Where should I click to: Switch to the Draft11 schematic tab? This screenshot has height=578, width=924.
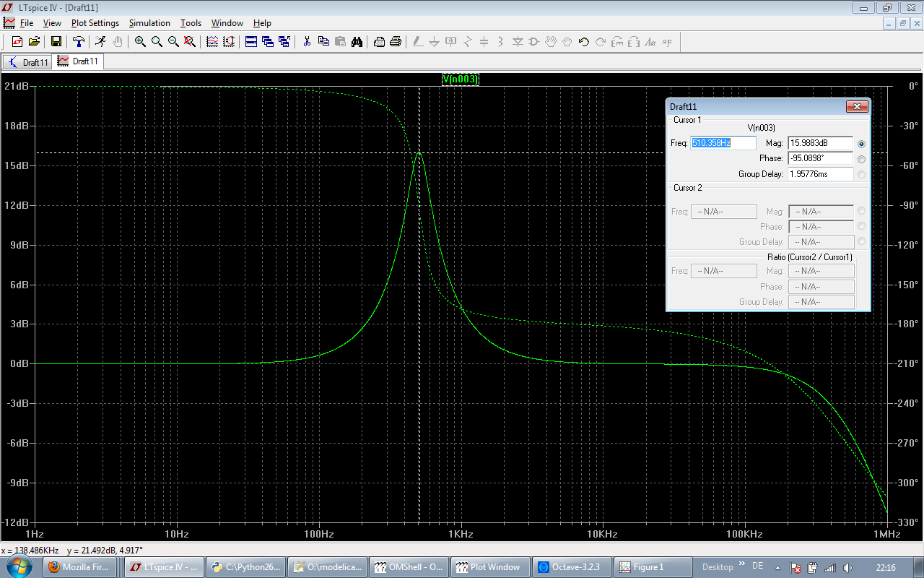coord(27,62)
